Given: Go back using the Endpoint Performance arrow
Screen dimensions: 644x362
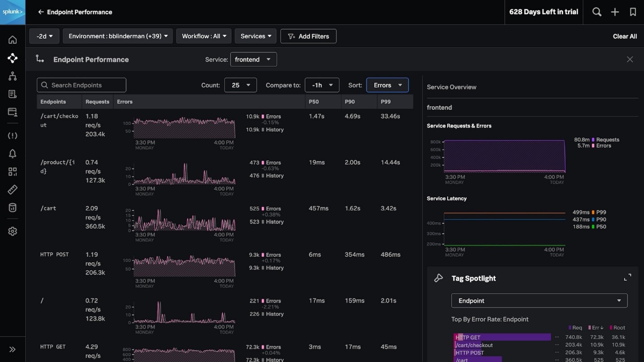Looking at the screenshot, I should pos(41,12).
